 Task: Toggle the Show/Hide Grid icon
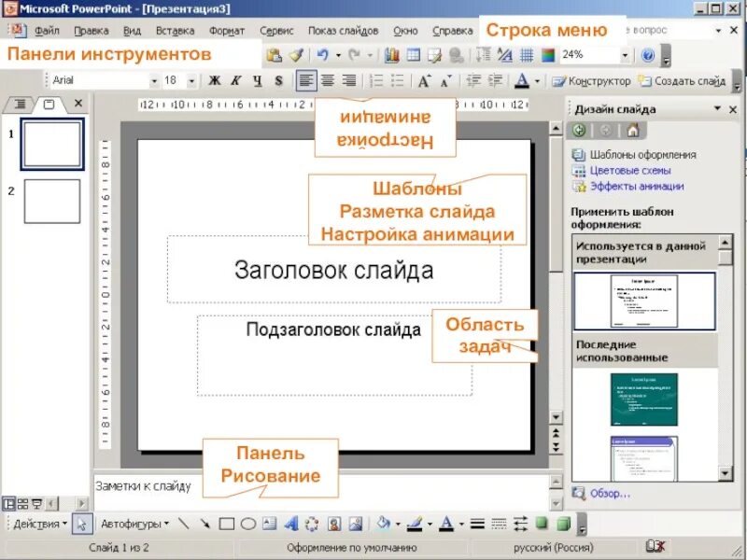(527, 55)
